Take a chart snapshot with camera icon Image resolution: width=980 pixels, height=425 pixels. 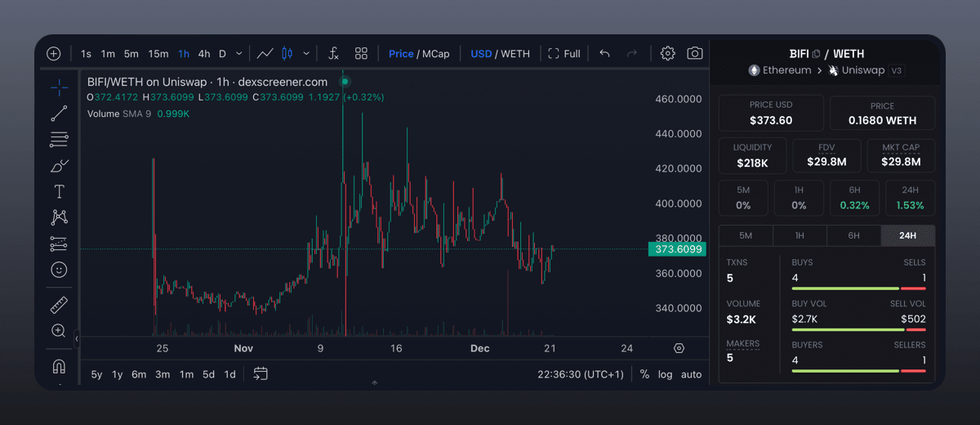[694, 54]
